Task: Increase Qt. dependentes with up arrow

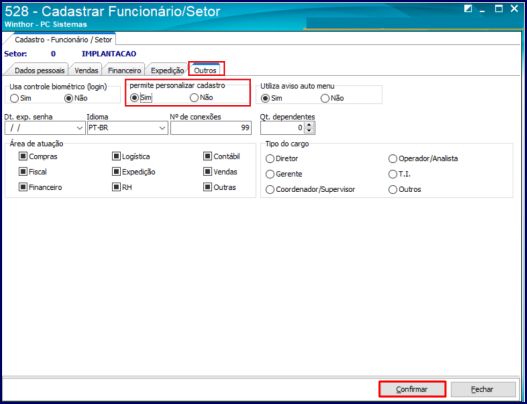Action: point(310,125)
